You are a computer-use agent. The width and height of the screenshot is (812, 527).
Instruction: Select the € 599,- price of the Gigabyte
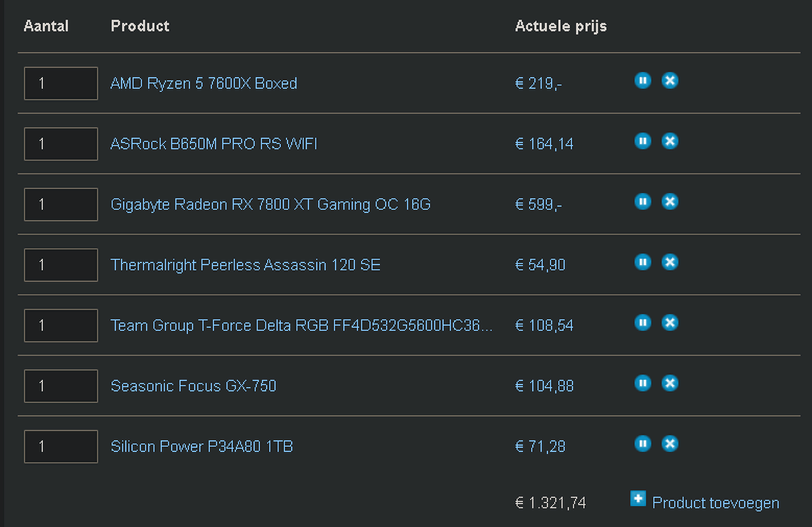(538, 205)
